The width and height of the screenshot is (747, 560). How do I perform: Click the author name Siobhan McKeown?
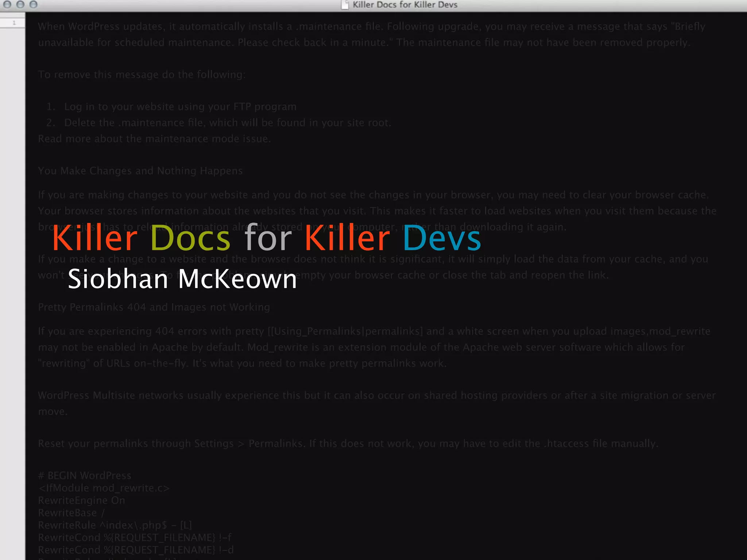[182, 279]
